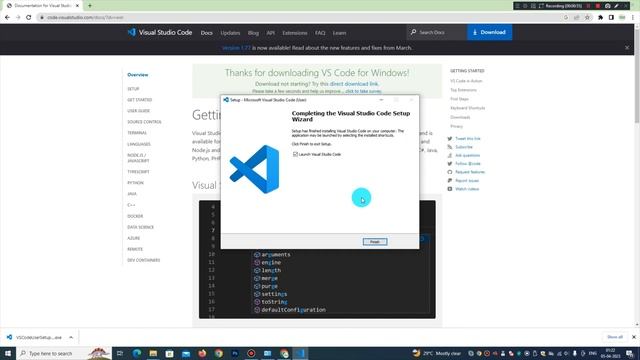Click the Request features GitHub icon
This screenshot has height=360, width=640.
[x=450, y=172]
